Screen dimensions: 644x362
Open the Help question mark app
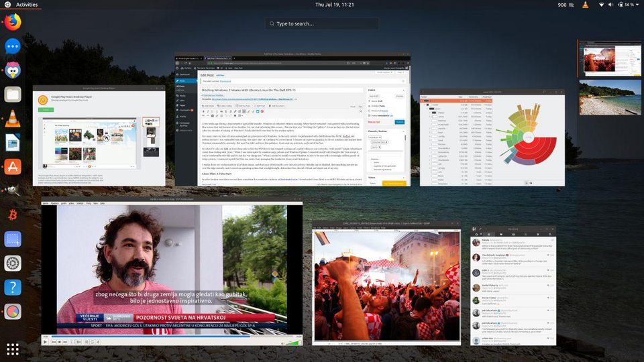point(13,288)
